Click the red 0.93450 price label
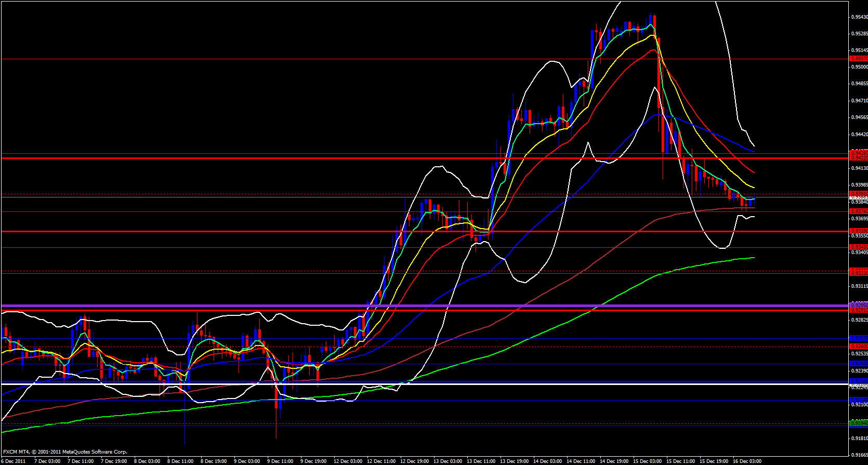Screen dimensions: 868x465 (858, 247)
